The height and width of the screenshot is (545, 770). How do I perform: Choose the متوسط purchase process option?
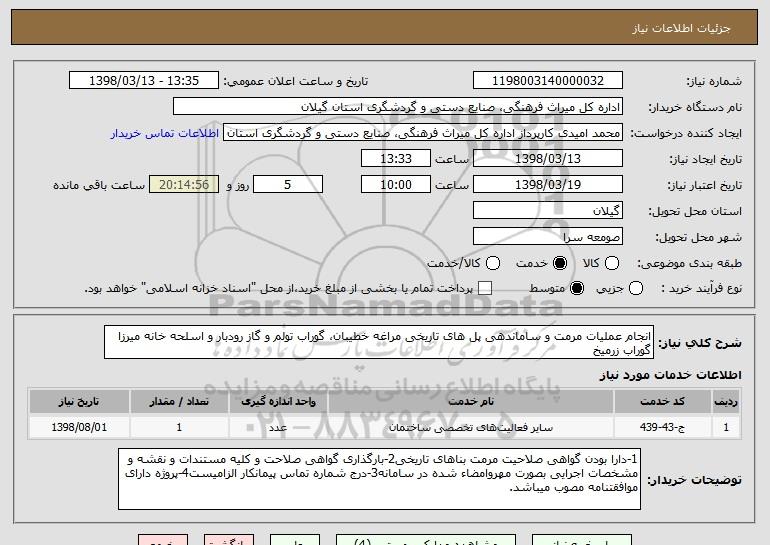pos(577,289)
